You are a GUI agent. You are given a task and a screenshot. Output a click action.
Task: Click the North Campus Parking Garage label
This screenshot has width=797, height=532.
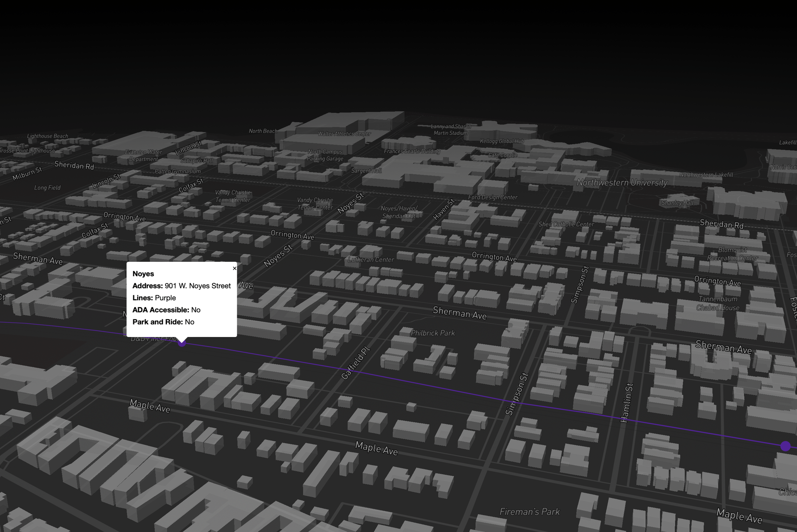tap(325, 155)
